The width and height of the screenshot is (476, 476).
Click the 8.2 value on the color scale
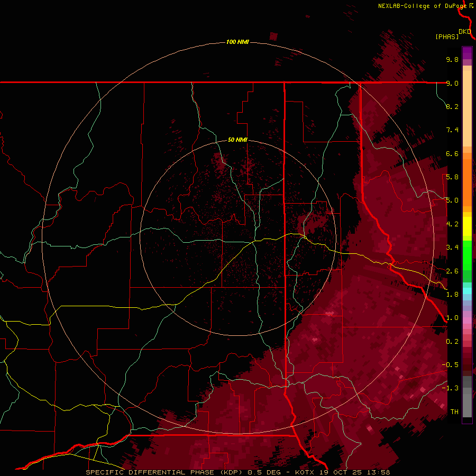click(452, 106)
